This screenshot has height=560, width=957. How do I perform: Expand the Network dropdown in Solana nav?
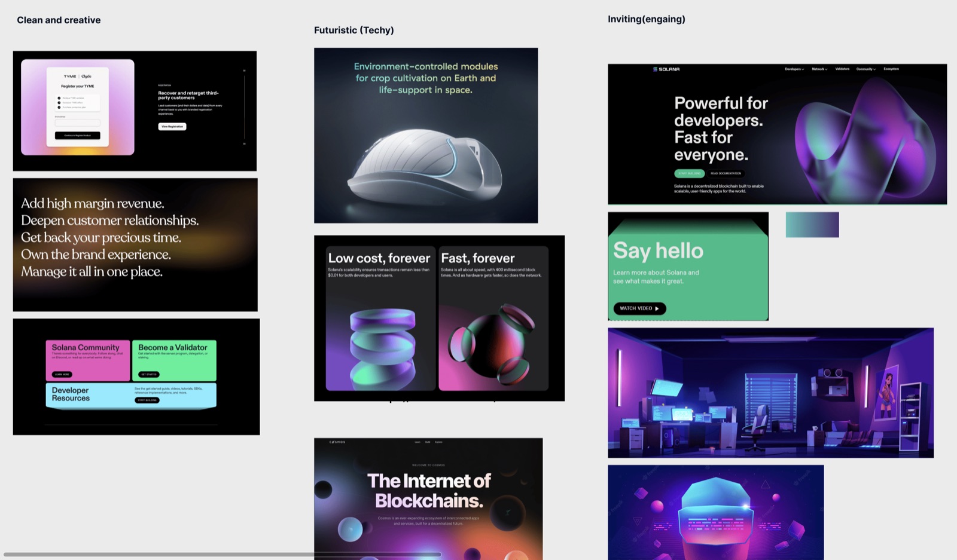tap(819, 69)
